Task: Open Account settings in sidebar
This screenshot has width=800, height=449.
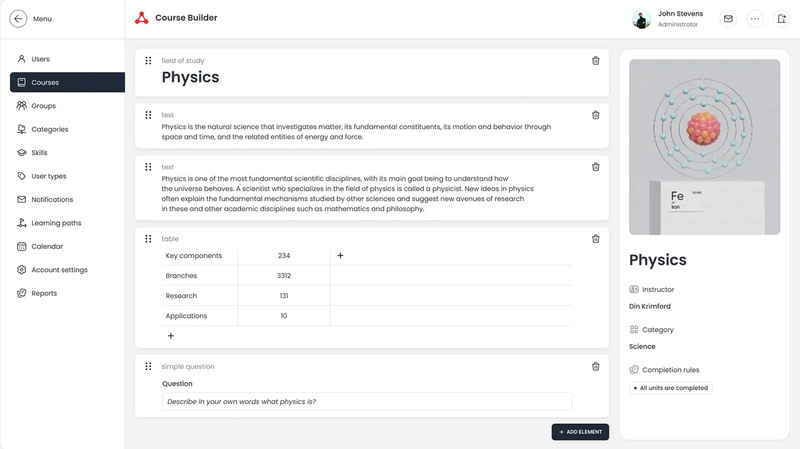Action: 59,270
